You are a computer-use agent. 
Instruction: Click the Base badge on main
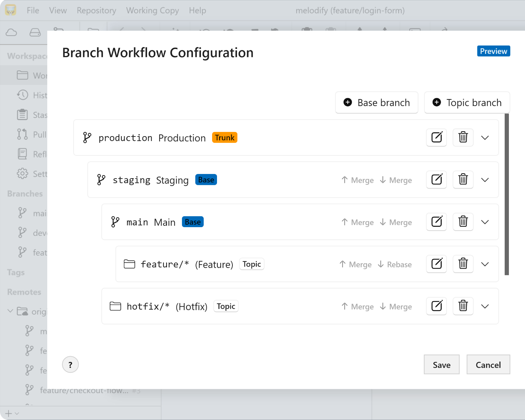[x=193, y=222]
